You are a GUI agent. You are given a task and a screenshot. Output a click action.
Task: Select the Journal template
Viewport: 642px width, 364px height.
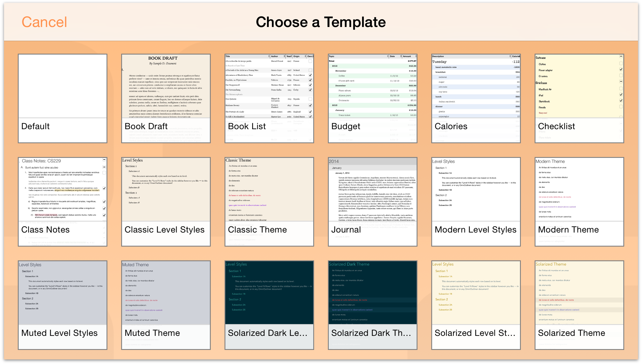click(373, 202)
